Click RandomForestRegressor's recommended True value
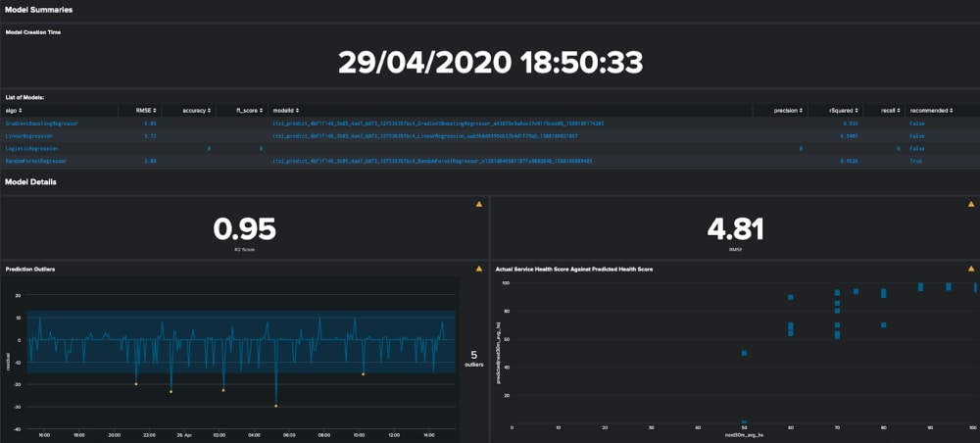 [x=915, y=160]
